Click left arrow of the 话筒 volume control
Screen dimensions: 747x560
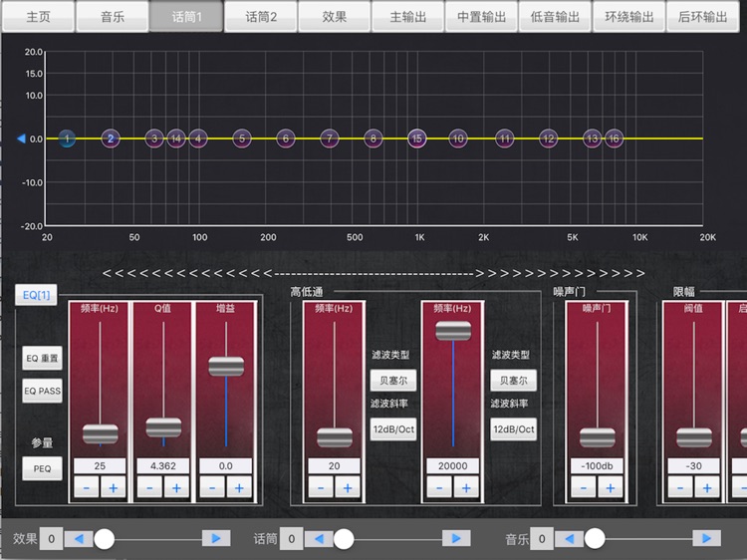[319, 538]
